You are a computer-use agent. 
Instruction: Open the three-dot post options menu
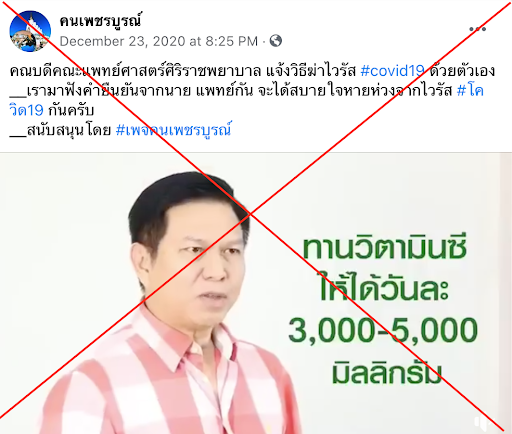[477, 29]
